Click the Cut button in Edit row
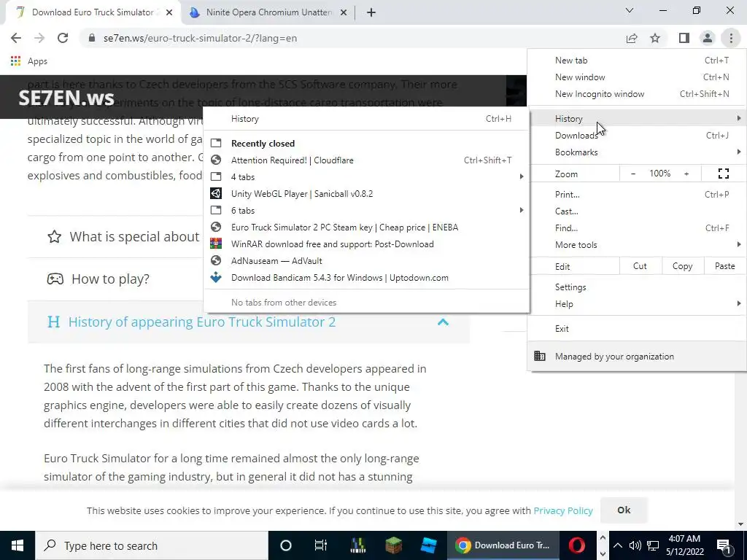The height and width of the screenshot is (560, 747). (x=640, y=266)
